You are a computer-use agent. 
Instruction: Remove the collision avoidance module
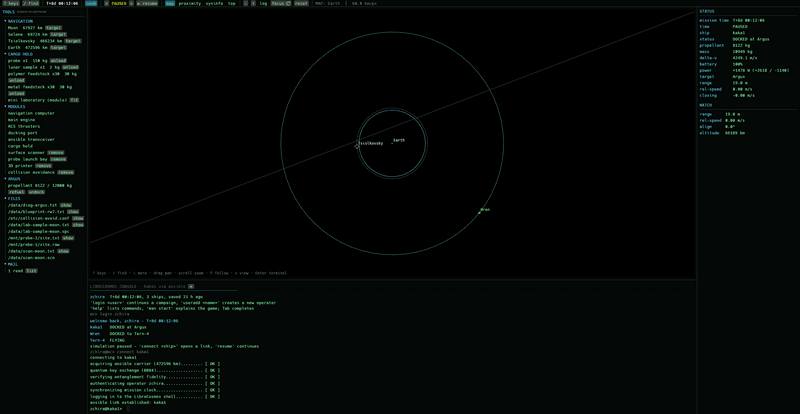[x=66, y=173]
